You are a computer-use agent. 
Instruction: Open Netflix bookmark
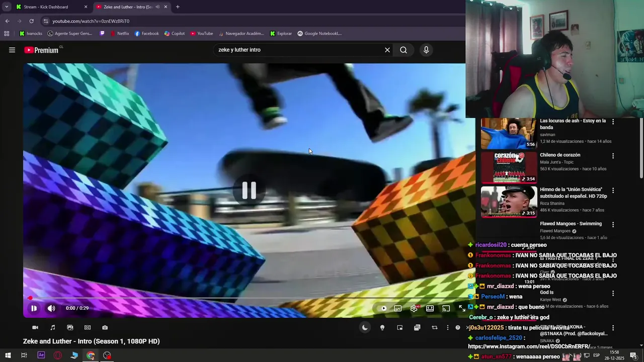tap(120, 34)
